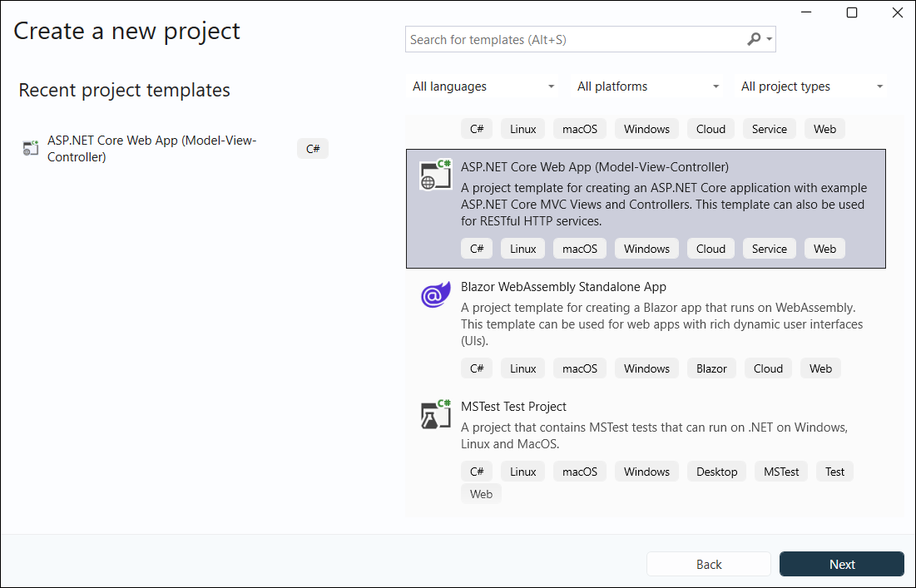
Task: Click the C# filter tag in top row
Action: point(476,128)
